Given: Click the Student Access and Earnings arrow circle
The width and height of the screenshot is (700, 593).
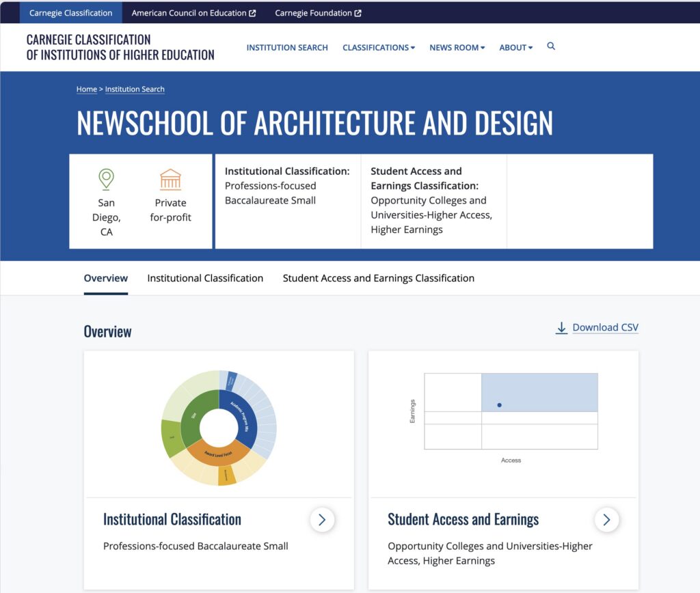Looking at the screenshot, I should coord(607,520).
